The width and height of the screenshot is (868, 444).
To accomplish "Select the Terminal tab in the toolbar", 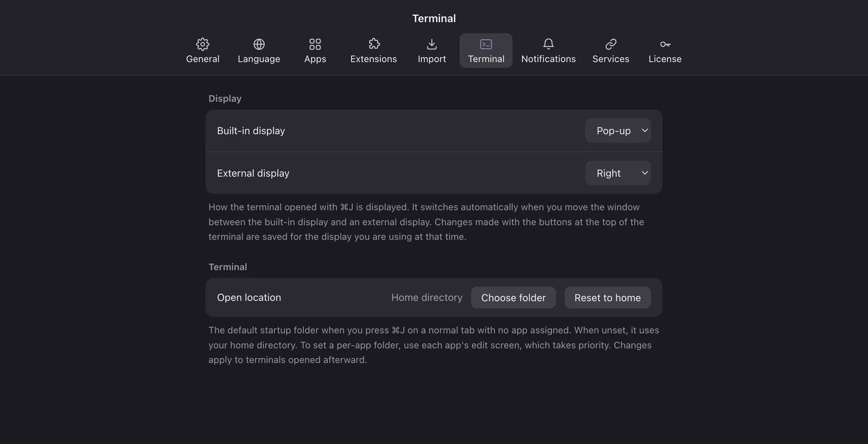I will (x=486, y=50).
